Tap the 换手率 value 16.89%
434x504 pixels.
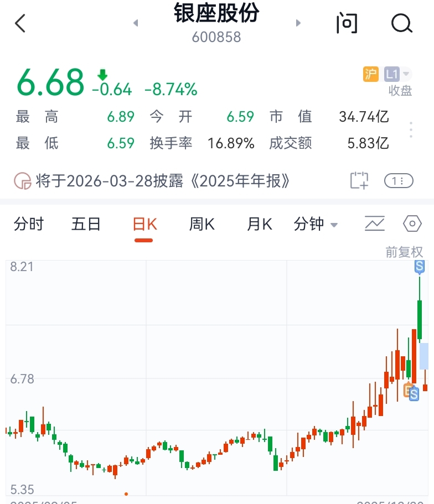pyautogui.click(x=231, y=143)
